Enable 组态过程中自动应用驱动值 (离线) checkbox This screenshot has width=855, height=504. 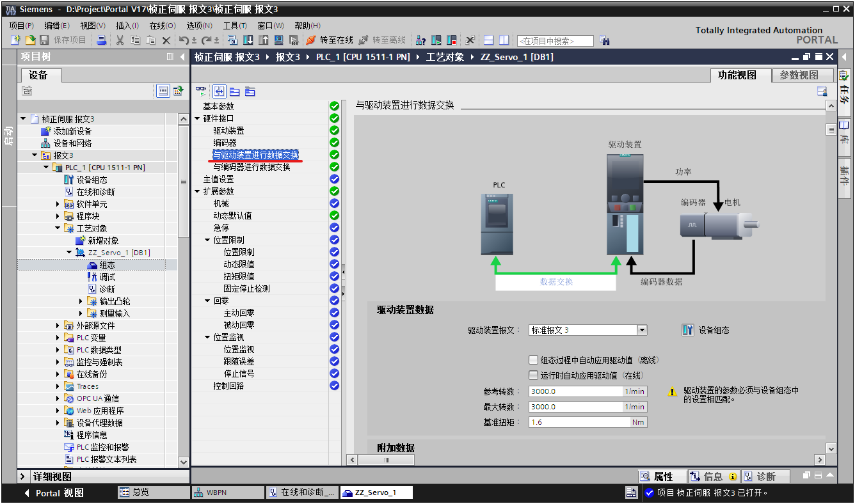[x=534, y=360]
